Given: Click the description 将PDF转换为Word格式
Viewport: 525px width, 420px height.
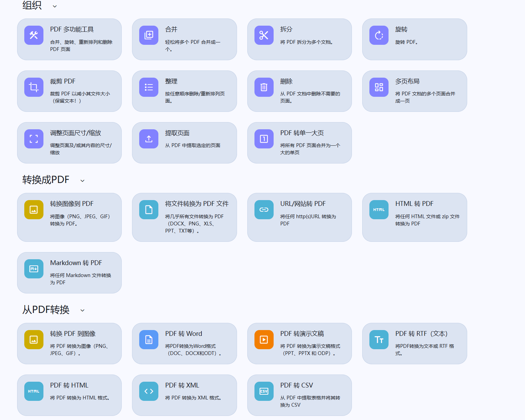Looking at the screenshot, I should pyautogui.click(x=193, y=350).
